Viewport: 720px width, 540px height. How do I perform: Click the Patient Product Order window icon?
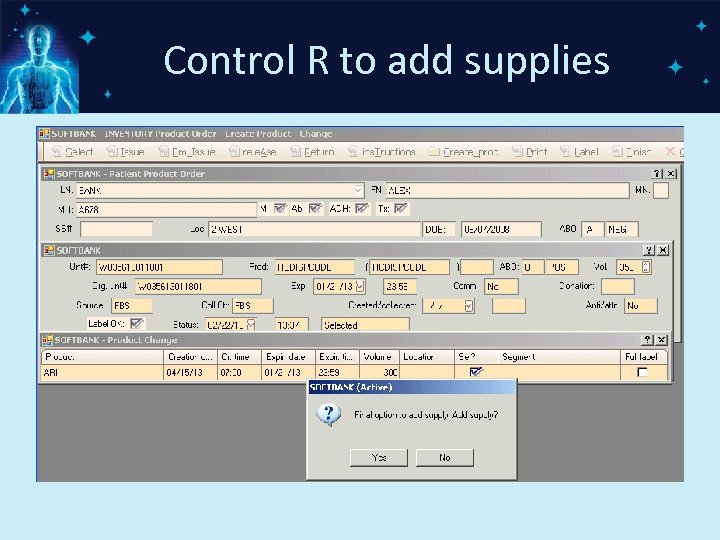[x=49, y=174]
